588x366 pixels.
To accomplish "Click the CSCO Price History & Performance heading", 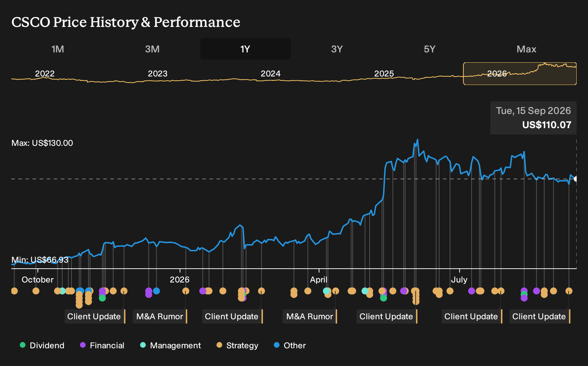I will click(126, 22).
